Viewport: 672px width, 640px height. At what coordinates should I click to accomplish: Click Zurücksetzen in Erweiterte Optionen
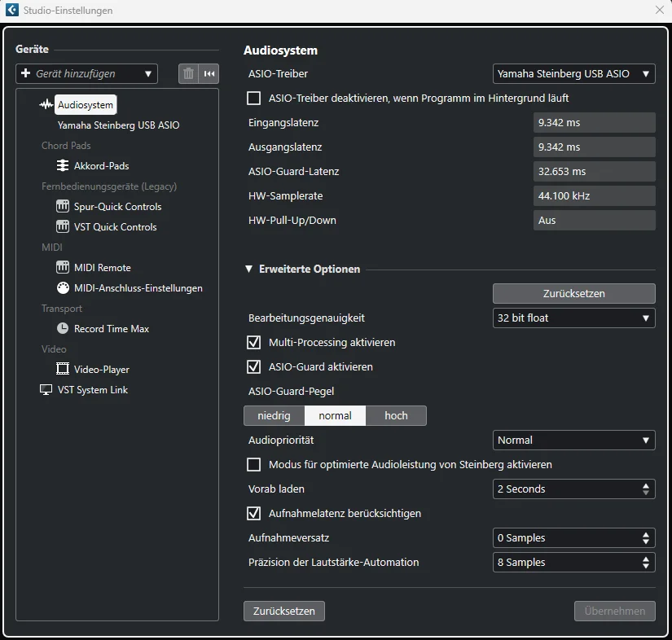574,293
